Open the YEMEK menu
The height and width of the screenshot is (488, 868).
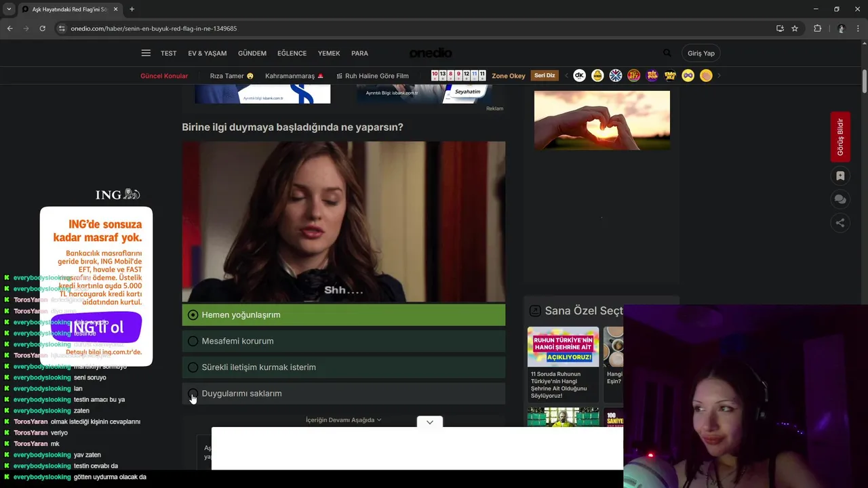point(329,53)
